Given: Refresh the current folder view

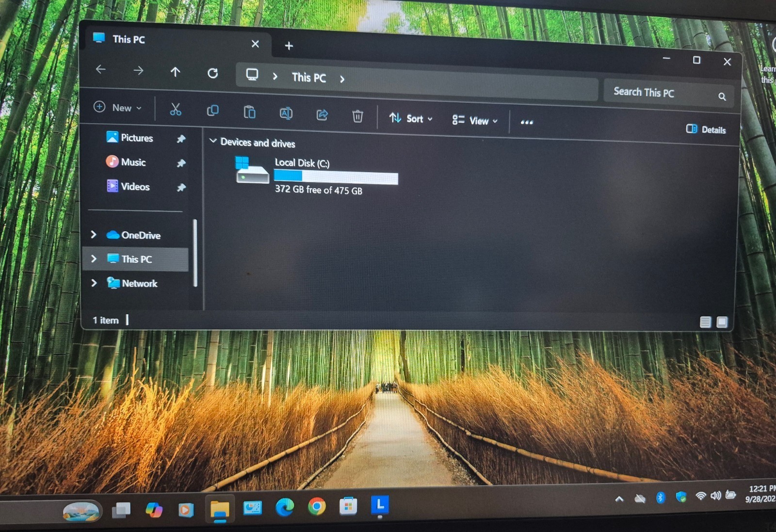Looking at the screenshot, I should [x=212, y=73].
